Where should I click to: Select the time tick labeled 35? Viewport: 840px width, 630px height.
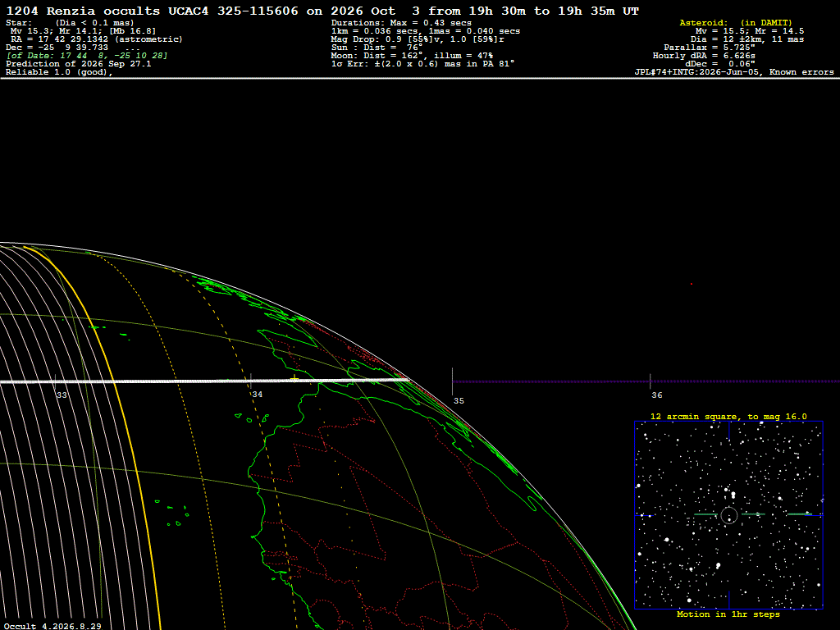tap(459, 400)
